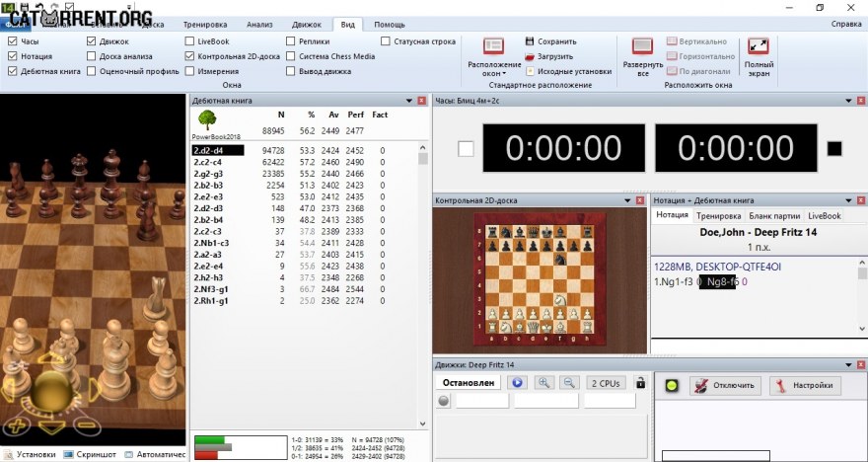The image size is (868, 462).
Task: Click the PowerBook2018 tree icon
Action: pos(207,120)
